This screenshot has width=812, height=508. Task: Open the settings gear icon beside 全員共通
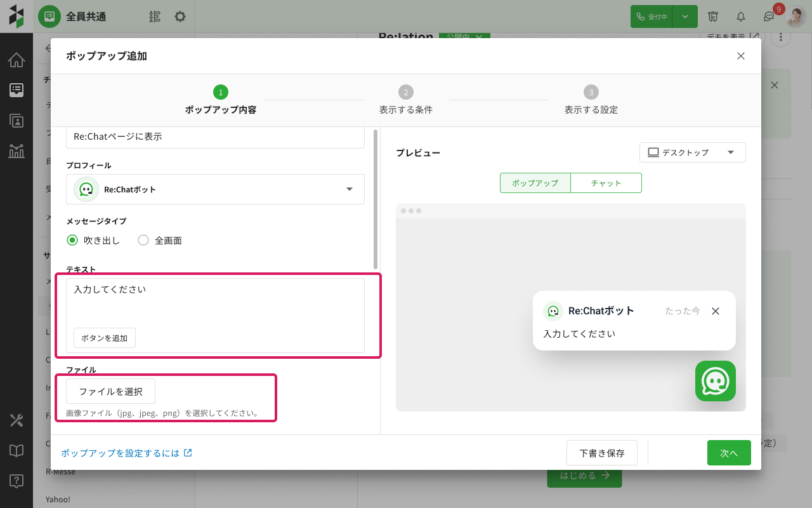coord(180,17)
